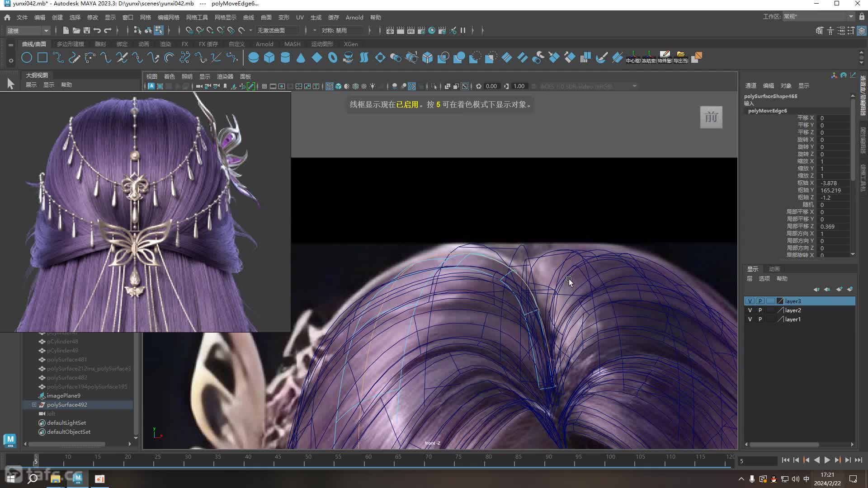This screenshot has width=868, height=488.
Task: Click the 冻结变换 shelf button
Action: (x=649, y=57)
